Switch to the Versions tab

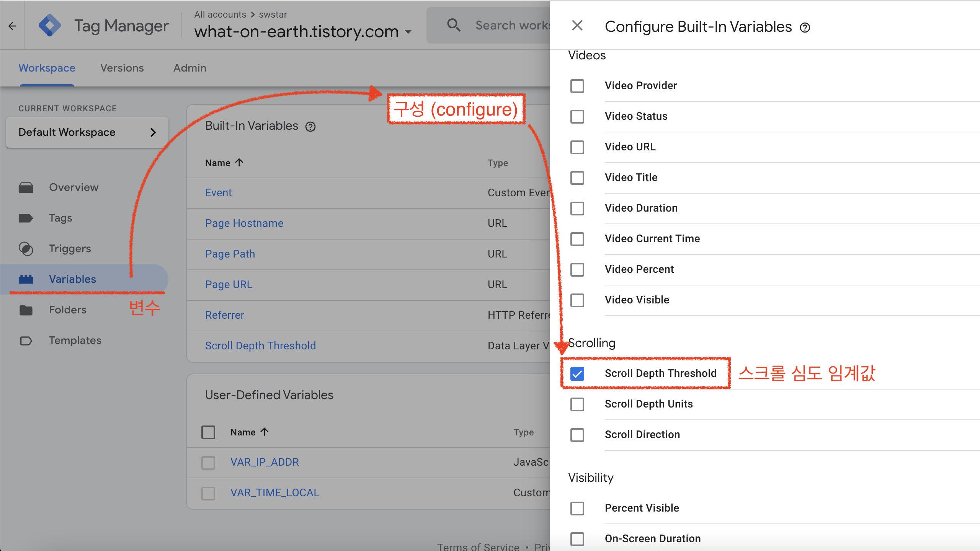(x=122, y=68)
